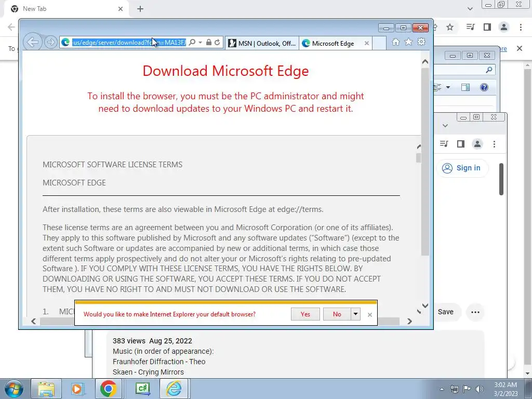This screenshot has height=399, width=532.
Task: Open the Windows Start menu
Action: pyautogui.click(x=14, y=389)
